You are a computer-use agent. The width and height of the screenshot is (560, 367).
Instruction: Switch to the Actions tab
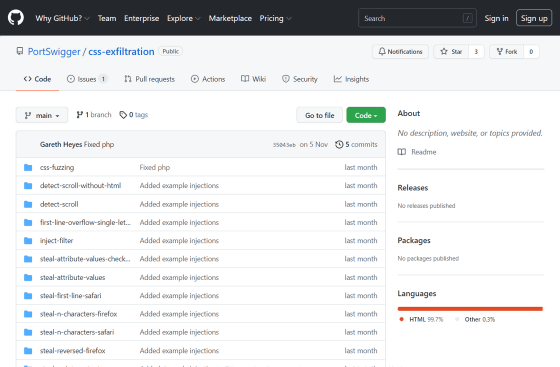(208, 79)
